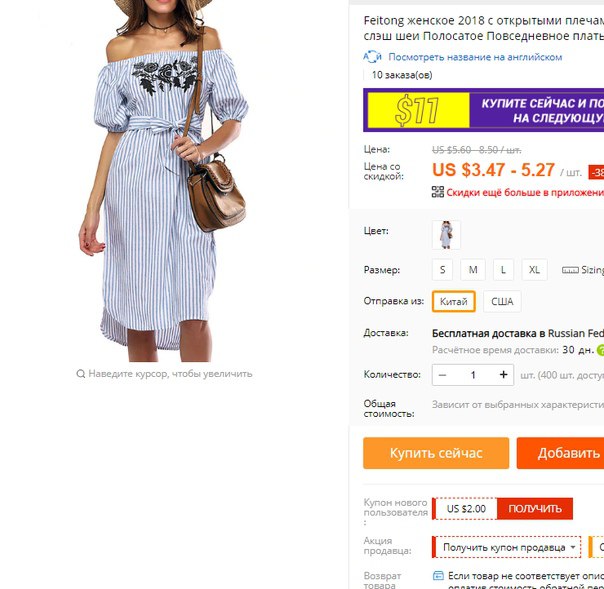Click the return policy icon
This screenshot has width=604, height=589.
click(x=438, y=576)
